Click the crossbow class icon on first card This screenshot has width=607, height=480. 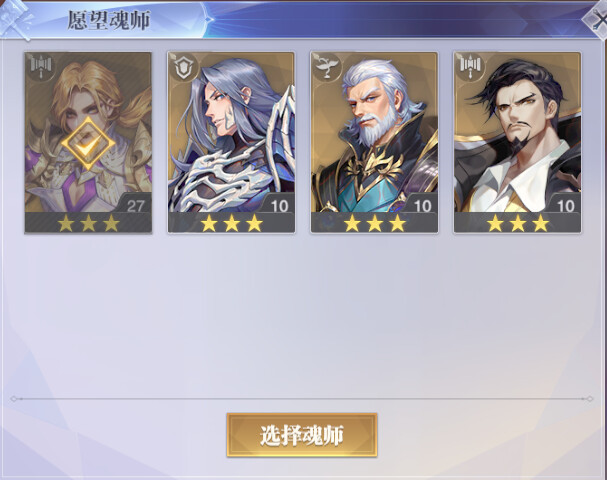[x=41, y=67]
